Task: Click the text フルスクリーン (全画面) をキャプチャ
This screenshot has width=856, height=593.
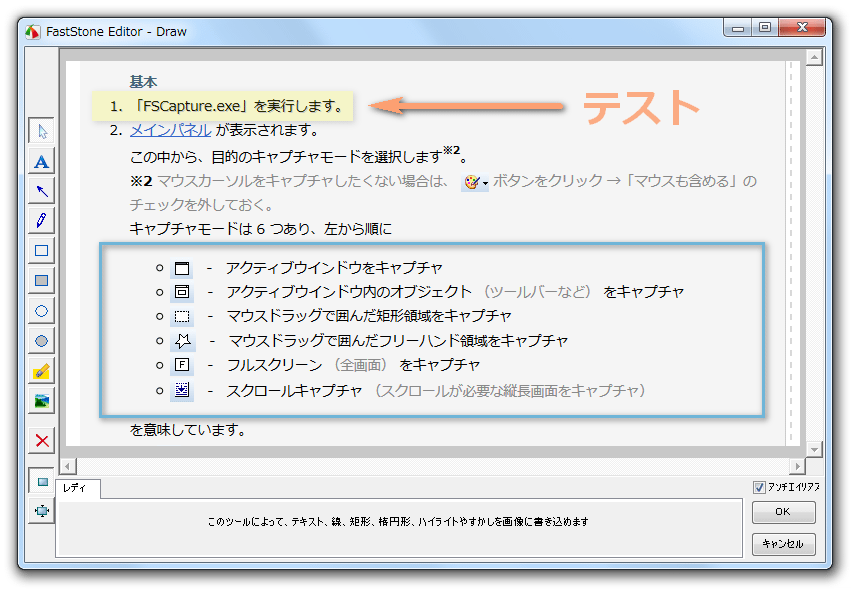Action: coord(353,365)
